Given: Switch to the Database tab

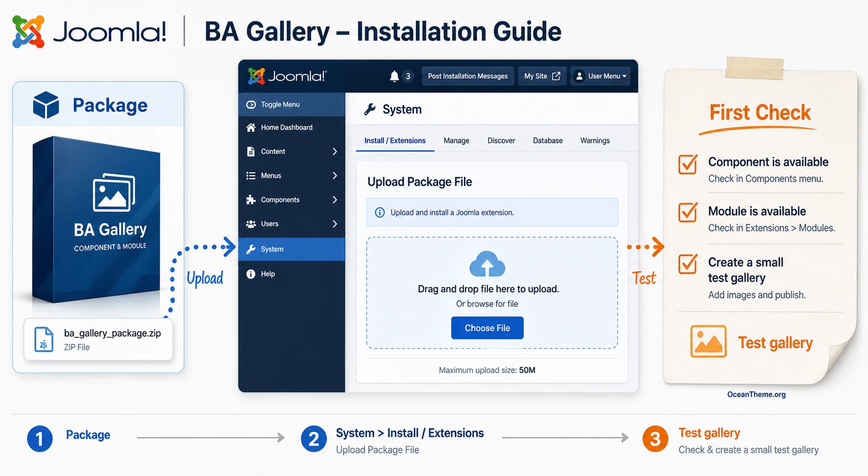Looking at the screenshot, I should pyautogui.click(x=548, y=141).
